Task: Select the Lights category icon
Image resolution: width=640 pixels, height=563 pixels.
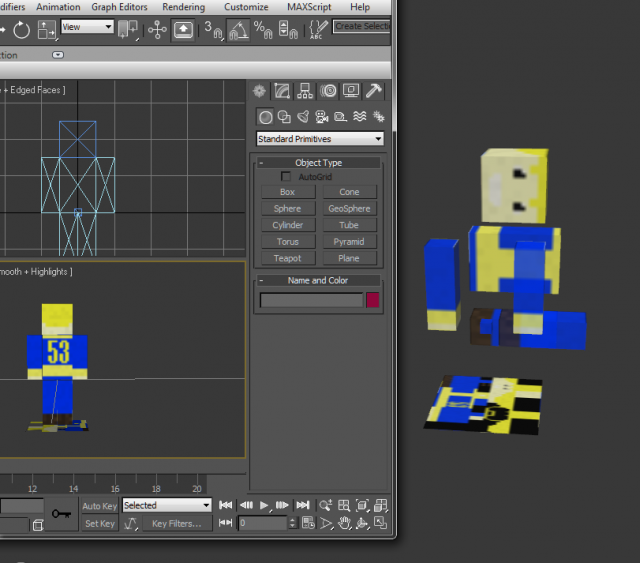Action: 302,117
